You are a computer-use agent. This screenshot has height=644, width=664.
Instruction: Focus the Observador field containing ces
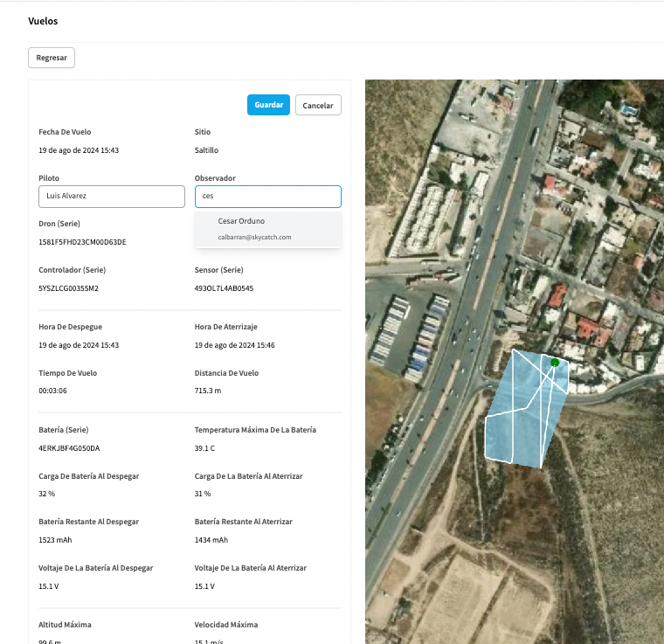tap(268, 196)
